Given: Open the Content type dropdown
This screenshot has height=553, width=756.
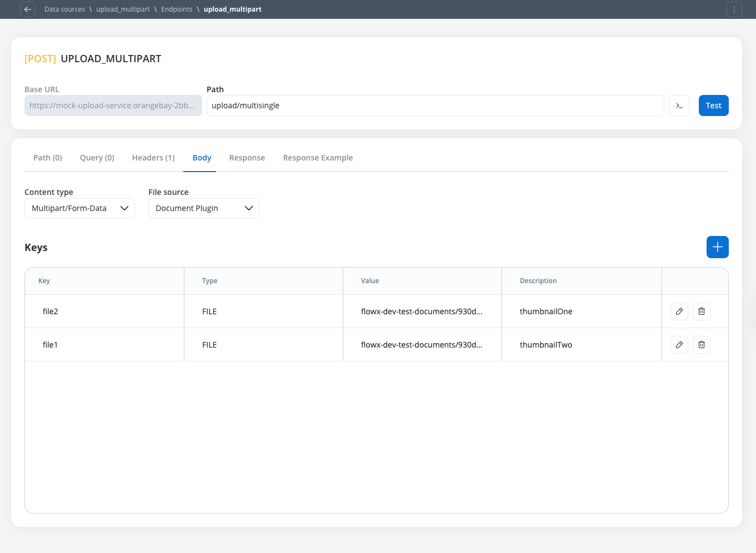Looking at the screenshot, I should click(x=79, y=208).
